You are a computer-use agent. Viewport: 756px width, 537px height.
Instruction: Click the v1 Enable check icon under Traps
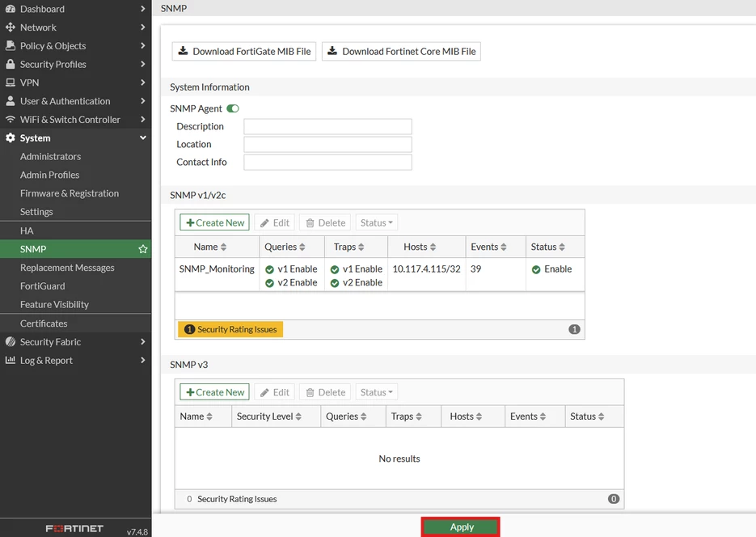coord(335,269)
